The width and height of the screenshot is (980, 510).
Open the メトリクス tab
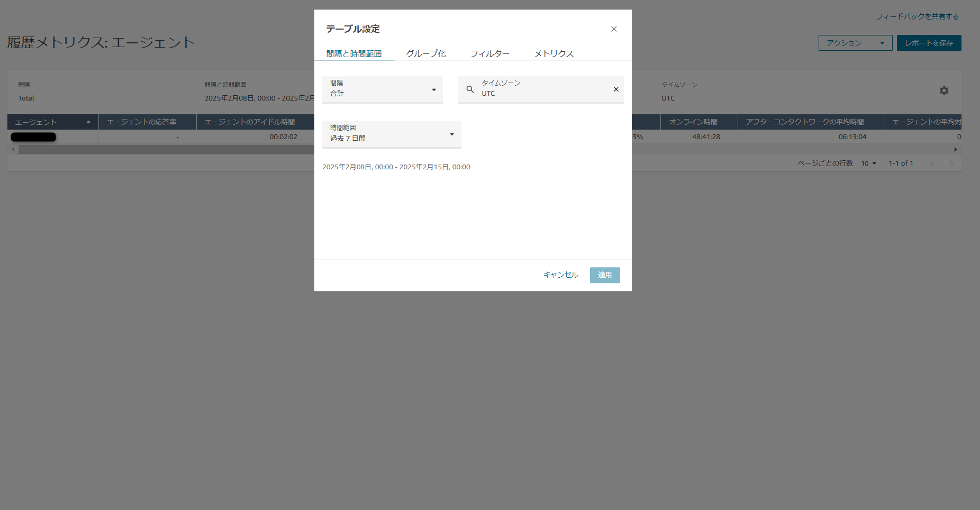tap(553, 53)
